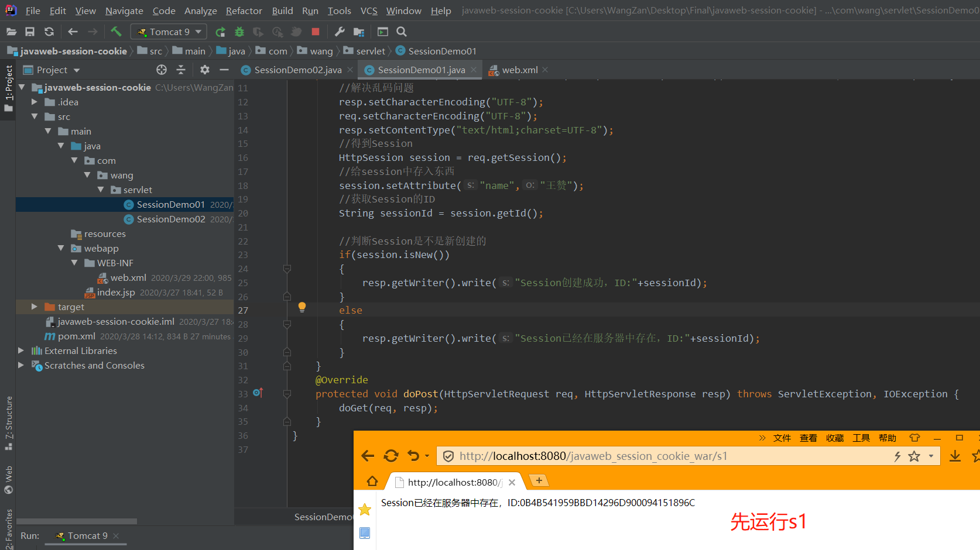The width and height of the screenshot is (980, 550).
Task: Open the Refactor menu
Action: [244, 11]
